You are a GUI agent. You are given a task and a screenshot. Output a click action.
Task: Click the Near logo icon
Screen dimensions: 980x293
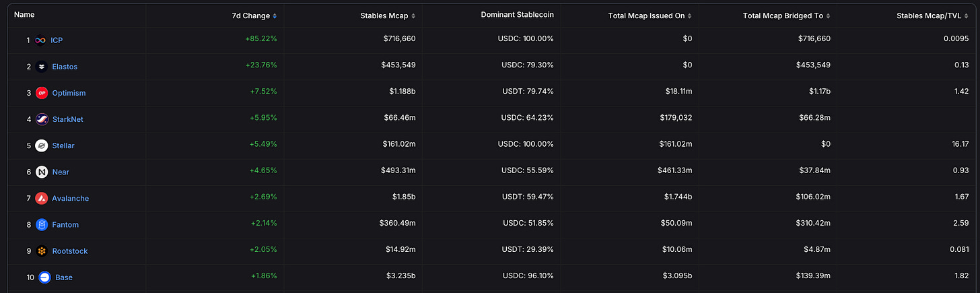42,172
